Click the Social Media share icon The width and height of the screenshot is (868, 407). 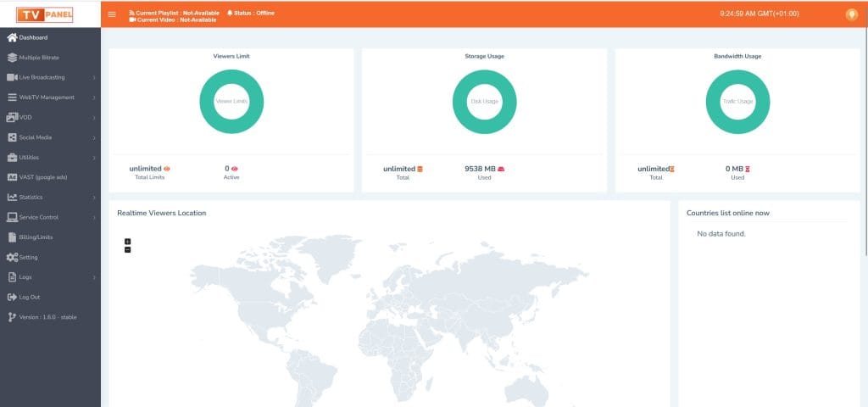click(x=12, y=137)
